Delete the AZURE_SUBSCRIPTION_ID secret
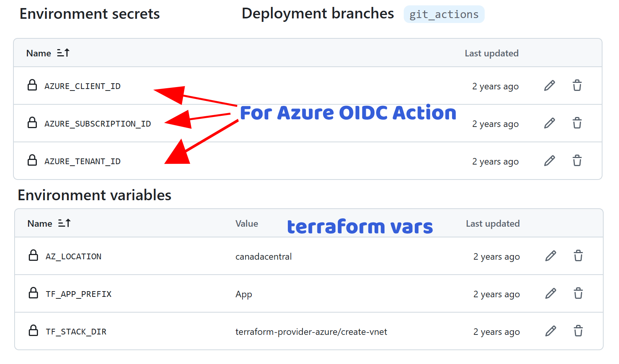Screen dimensions: 619x364 pos(577,123)
